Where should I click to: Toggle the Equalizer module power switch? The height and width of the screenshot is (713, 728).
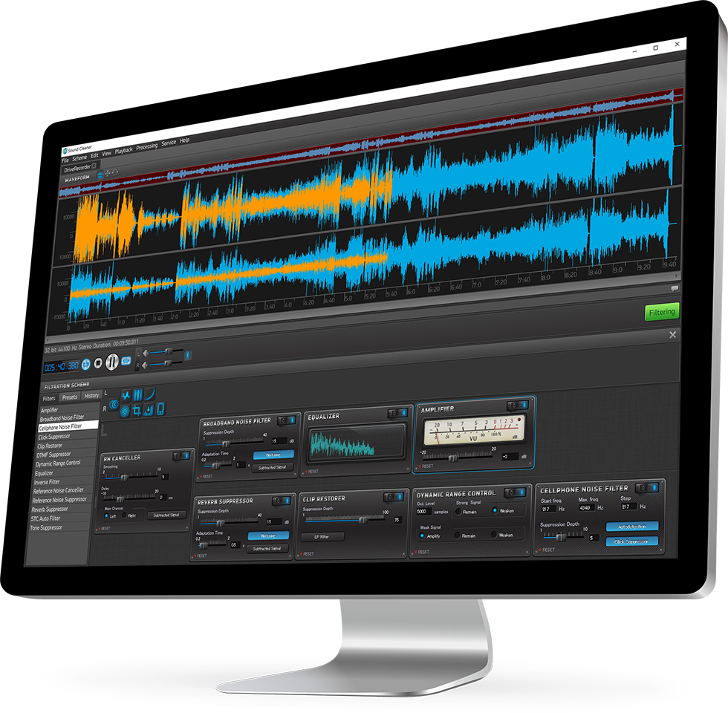click(398, 413)
